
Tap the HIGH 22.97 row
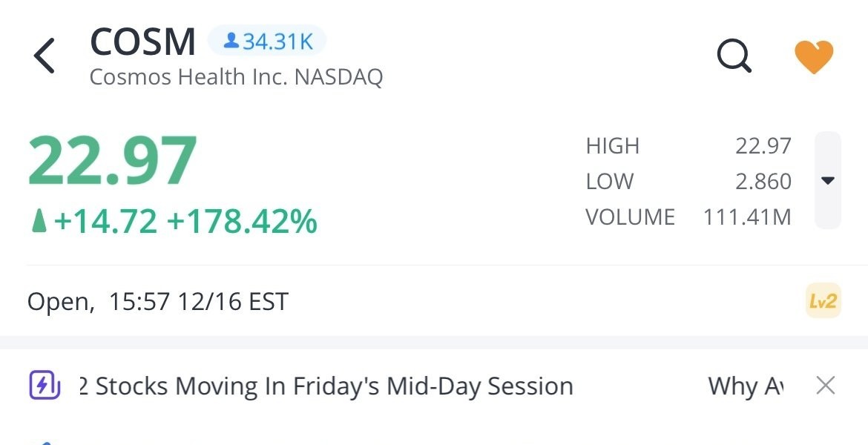point(688,146)
